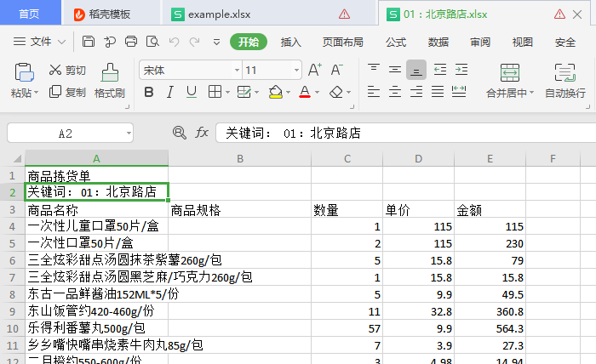Select row 5 header

coord(12,243)
